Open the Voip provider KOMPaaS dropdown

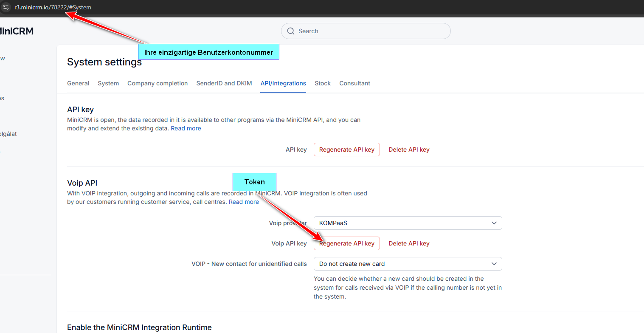408,223
